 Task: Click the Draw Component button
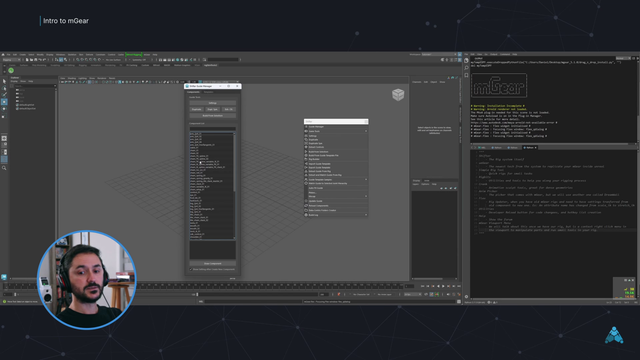coord(213,263)
